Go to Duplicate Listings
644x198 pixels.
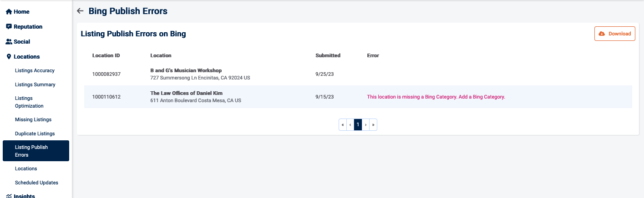coord(35,134)
